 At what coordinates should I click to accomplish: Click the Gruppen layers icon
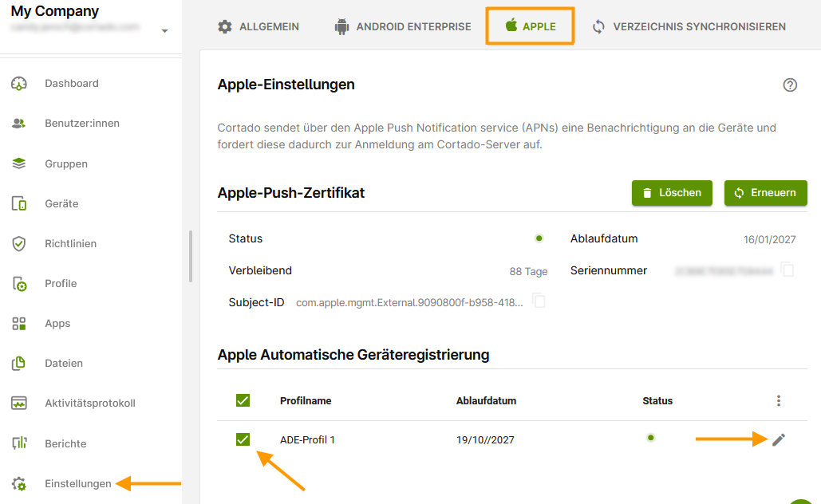click(x=19, y=163)
